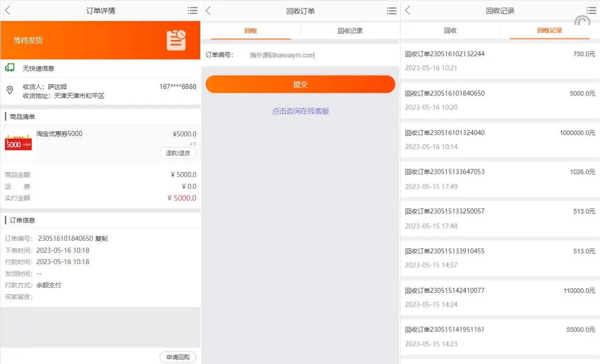Click the waiting-shipment clipboard clock icon
The height and width of the screenshot is (364, 600).
point(176,40)
